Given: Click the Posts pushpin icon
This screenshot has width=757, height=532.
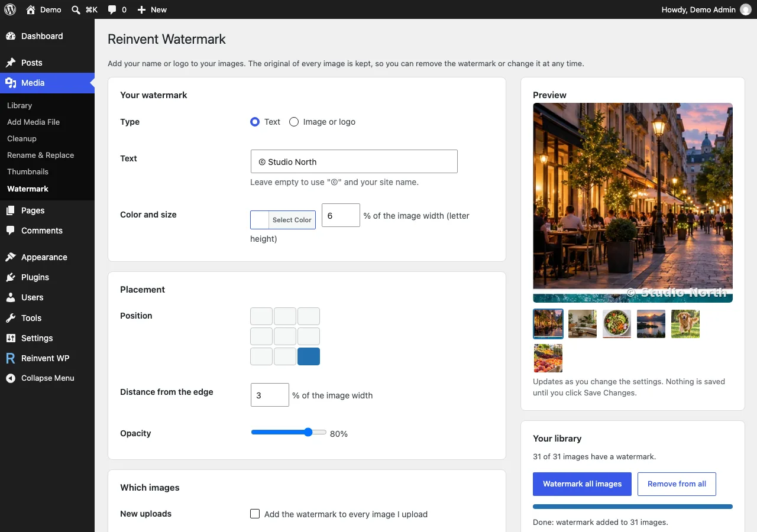Looking at the screenshot, I should coord(11,63).
